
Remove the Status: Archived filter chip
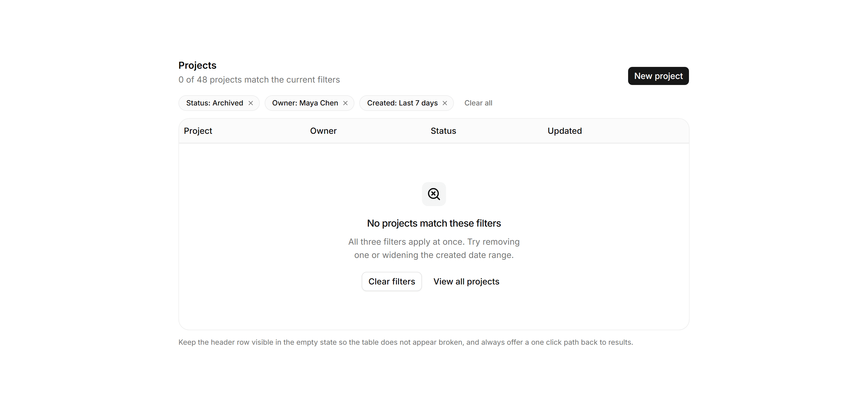pos(251,103)
